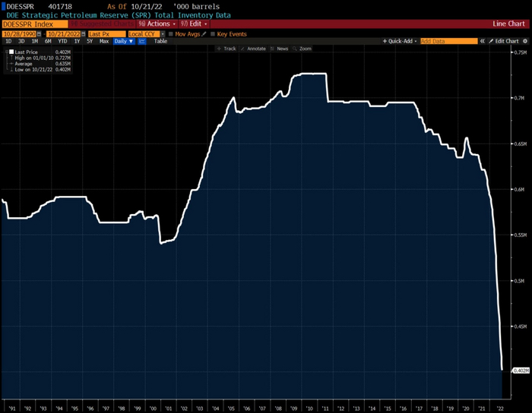This screenshot has height=413, width=532.
Task: Open chart settings gear icon
Action: pyautogui.click(x=525, y=41)
